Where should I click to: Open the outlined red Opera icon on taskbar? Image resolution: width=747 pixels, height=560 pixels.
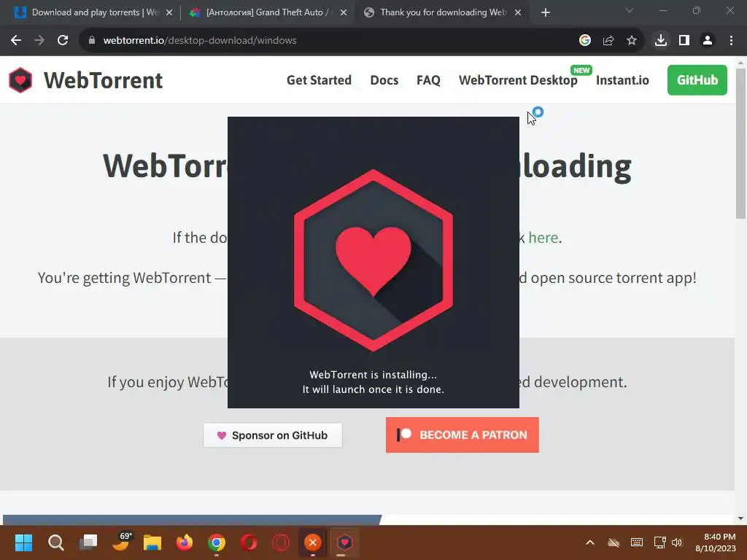[281, 542]
